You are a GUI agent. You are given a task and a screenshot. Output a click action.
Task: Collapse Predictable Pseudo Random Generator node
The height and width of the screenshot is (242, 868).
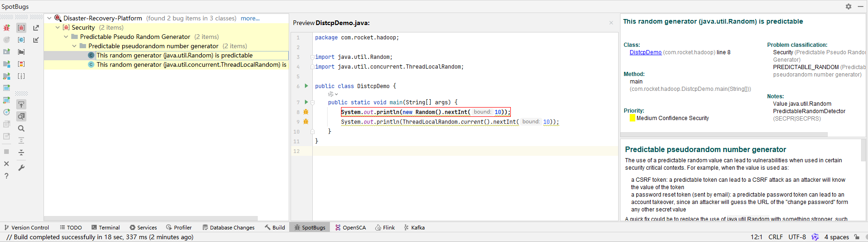coord(66,37)
